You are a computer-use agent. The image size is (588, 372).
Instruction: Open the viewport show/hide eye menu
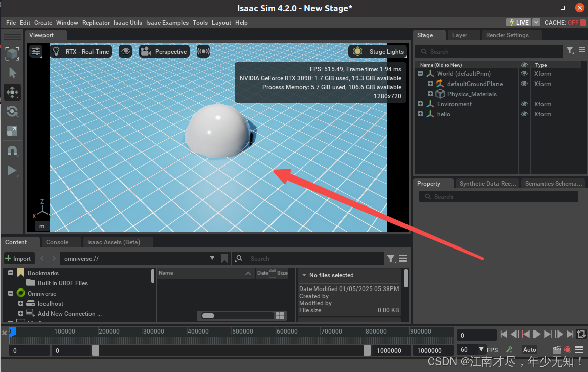point(125,51)
